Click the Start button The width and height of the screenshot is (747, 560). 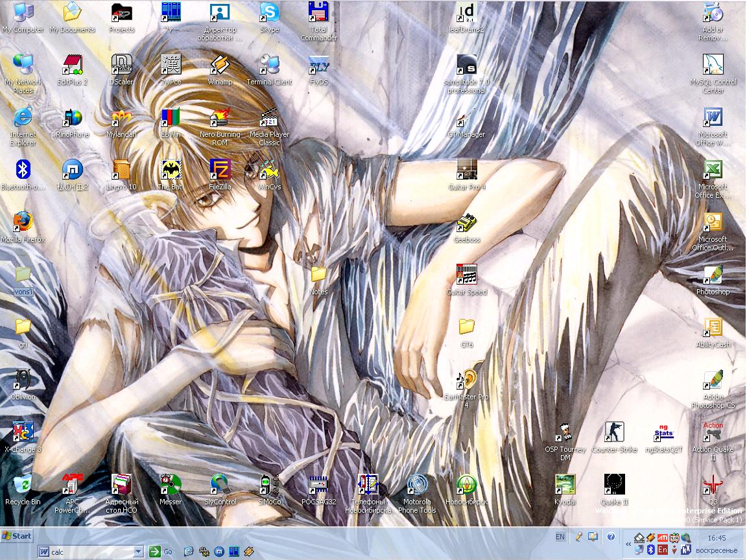[17, 536]
